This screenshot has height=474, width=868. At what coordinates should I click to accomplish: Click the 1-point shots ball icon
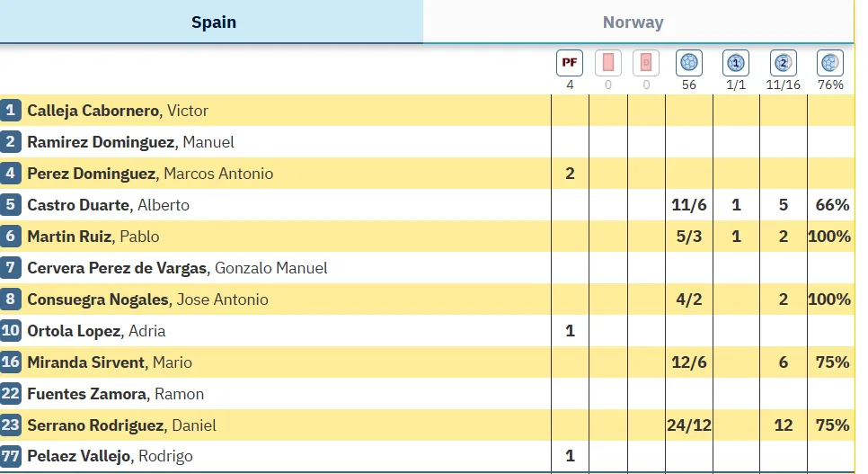pos(736,63)
